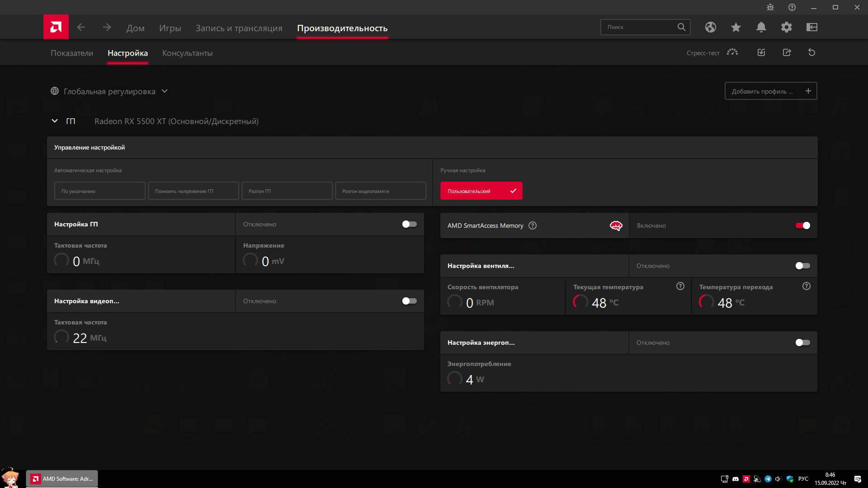Enable the fan tuning toggle
Screen dimensions: 868x488
click(802, 266)
